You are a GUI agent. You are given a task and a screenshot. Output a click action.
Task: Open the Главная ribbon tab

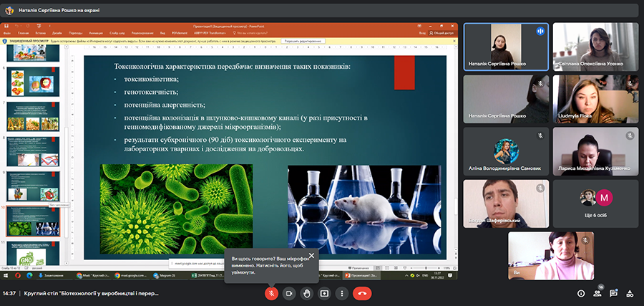23,33
